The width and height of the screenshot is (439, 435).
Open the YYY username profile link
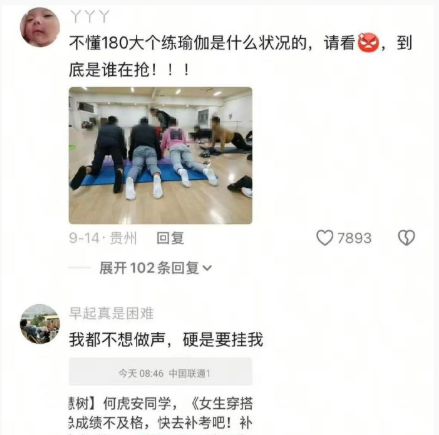[90, 16]
